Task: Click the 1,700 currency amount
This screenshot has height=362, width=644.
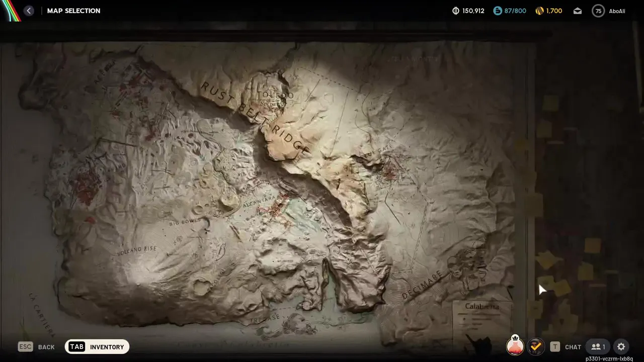Action: tap(554, 11)
